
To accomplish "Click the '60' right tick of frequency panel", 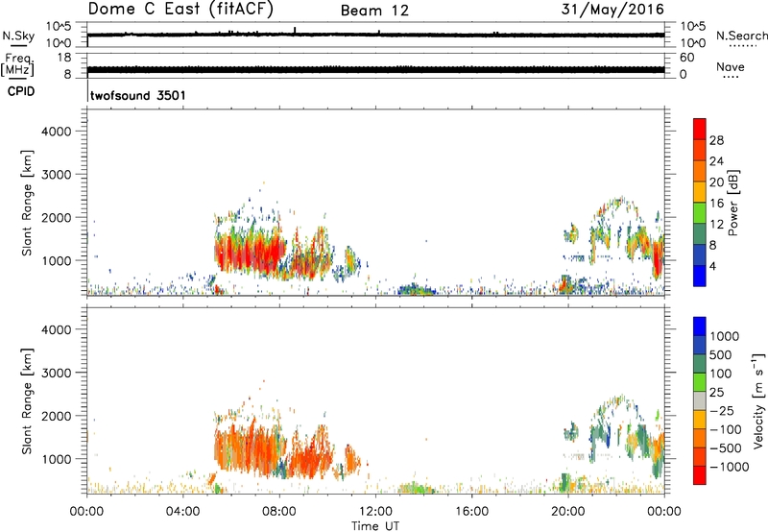I will [x=686, y=58].
